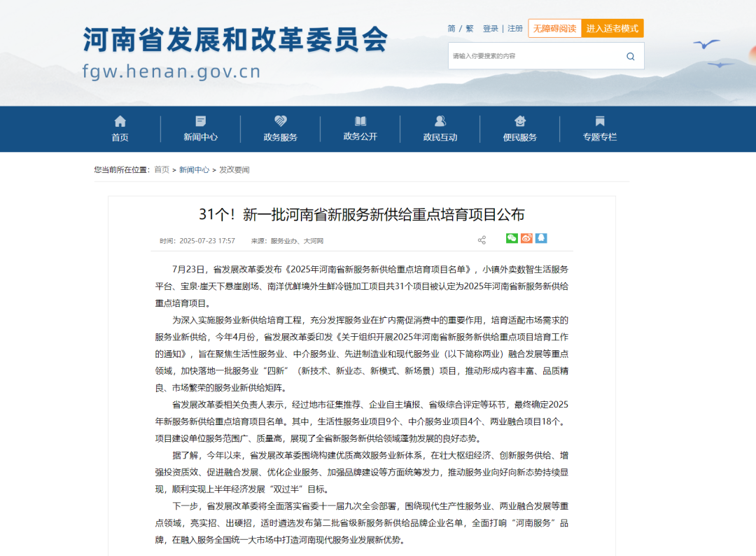This screenshot has height=556, width=756.
Task: Share the article to QQ Zone
Action: [540, 238]
